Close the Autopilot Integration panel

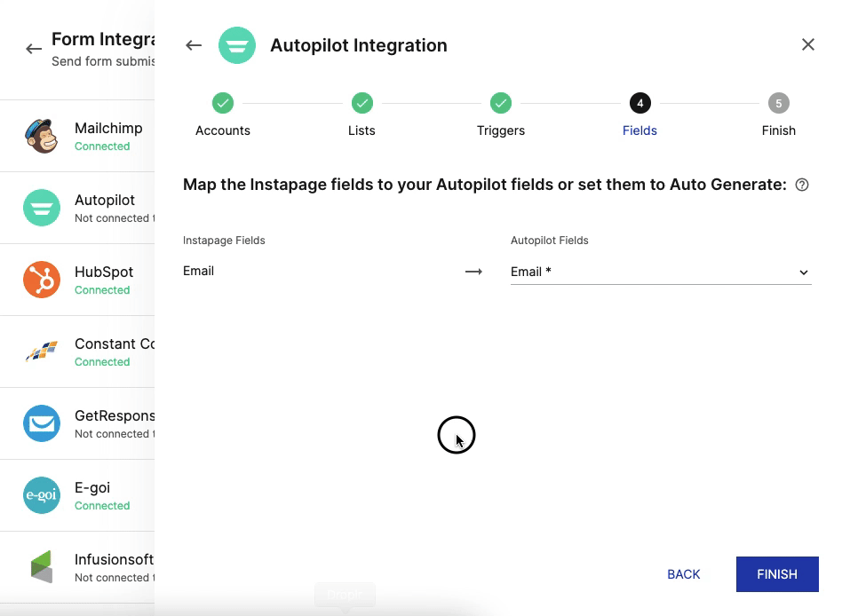click(x=807, y=44)
